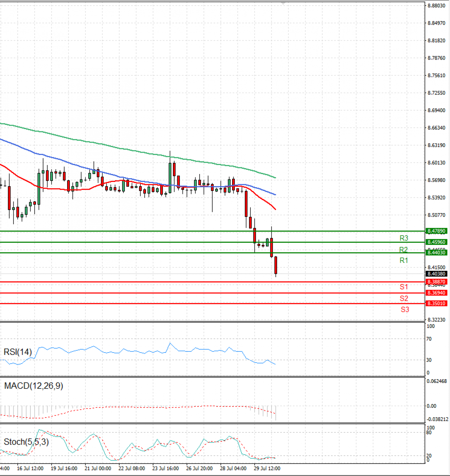Viewport: 450px width, 476px height.
Task: Click the R2 resistance label
Action: click(x=404, y=249)
